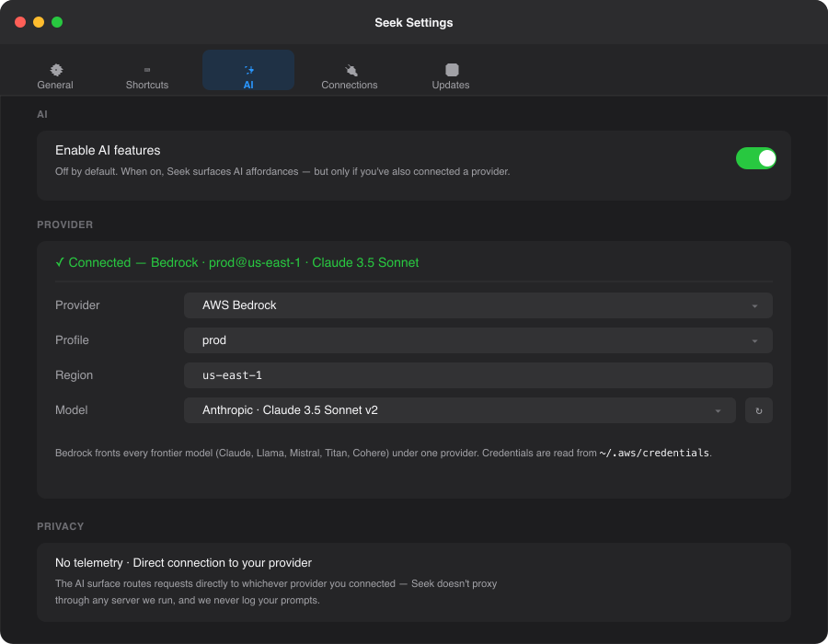Image resolution: width=828 pixels, height=644 pixels.
Task: Select the AI tab label
Action: (248, 85)
